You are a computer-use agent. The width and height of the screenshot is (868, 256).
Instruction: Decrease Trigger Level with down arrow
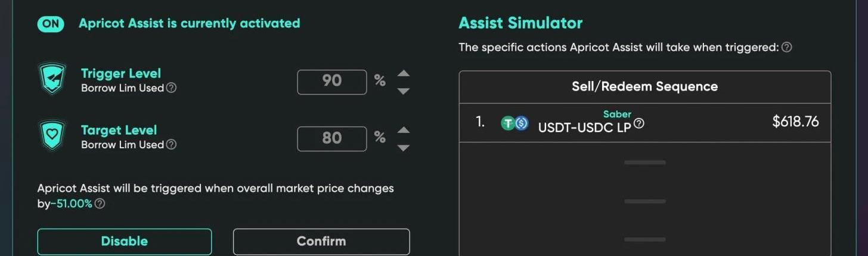[404, 91]
